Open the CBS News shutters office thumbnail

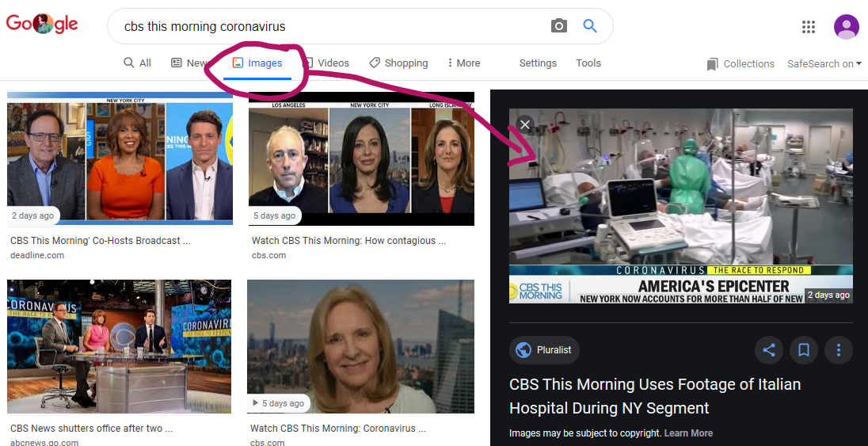[x=120, y=346]
